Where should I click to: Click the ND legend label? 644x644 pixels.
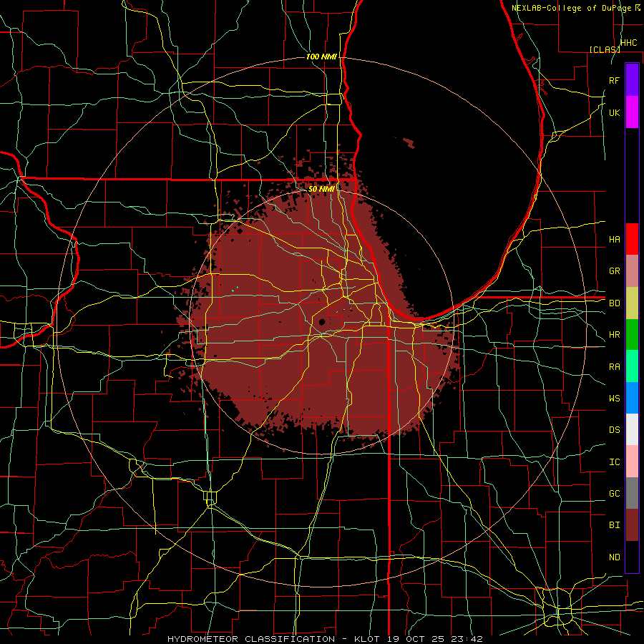pos(615,557)
